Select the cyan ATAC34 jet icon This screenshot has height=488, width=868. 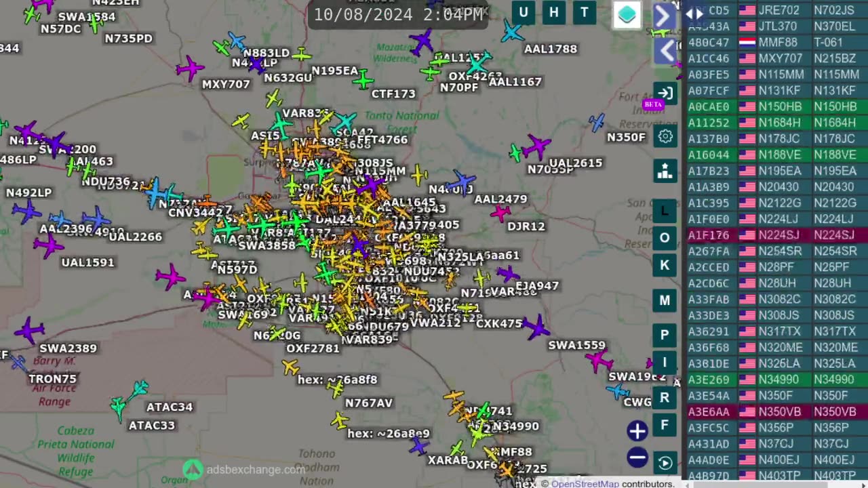pyautogui.click(x=139, y=389)
